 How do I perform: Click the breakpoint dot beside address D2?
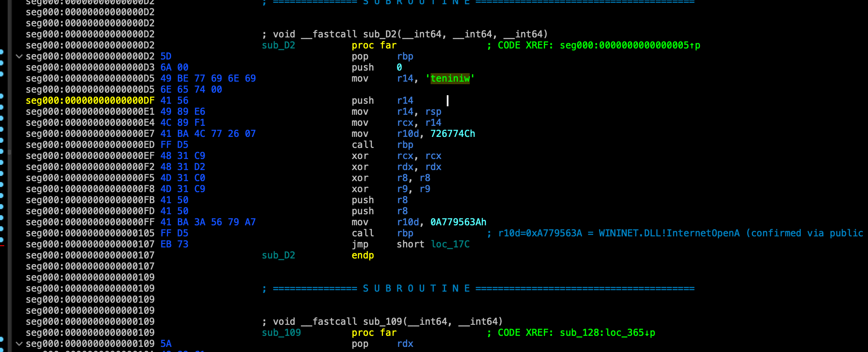click(2, 52)
